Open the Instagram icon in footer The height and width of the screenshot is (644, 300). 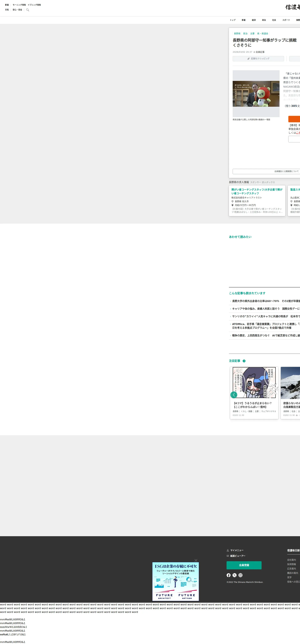(240, 575)
